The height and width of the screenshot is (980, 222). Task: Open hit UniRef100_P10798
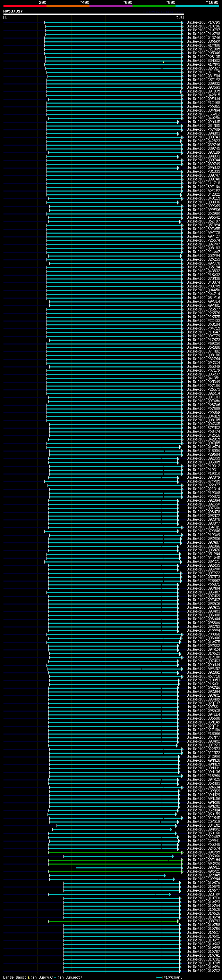click(203, 34)
